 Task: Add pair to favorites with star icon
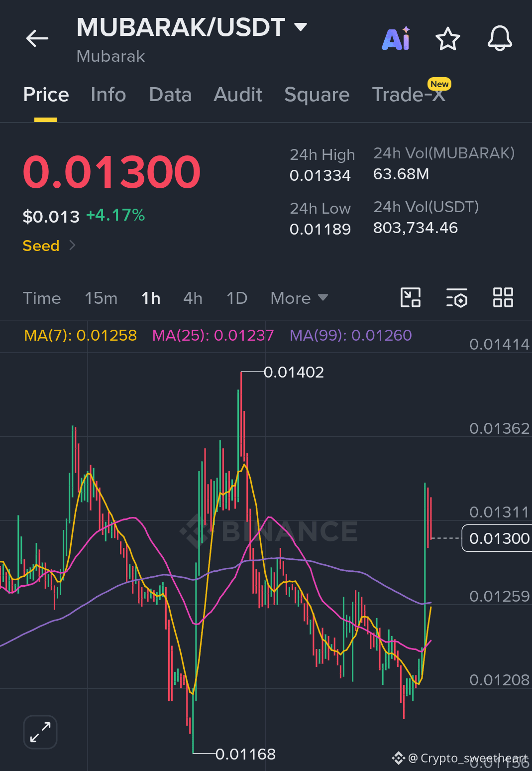pos(448,39)
